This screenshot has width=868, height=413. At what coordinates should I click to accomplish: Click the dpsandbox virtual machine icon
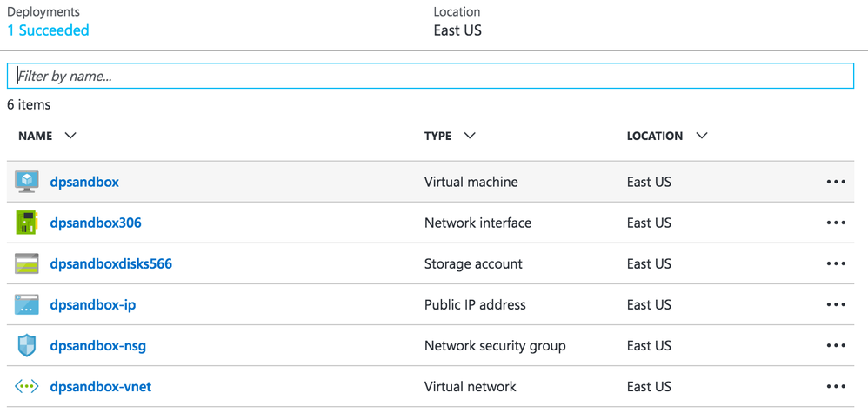tap(27, 182)
